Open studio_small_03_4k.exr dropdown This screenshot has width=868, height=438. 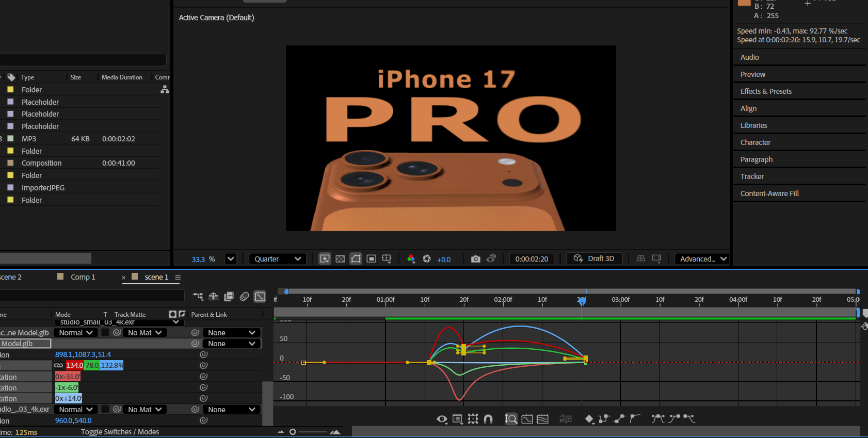coord(119,322)
